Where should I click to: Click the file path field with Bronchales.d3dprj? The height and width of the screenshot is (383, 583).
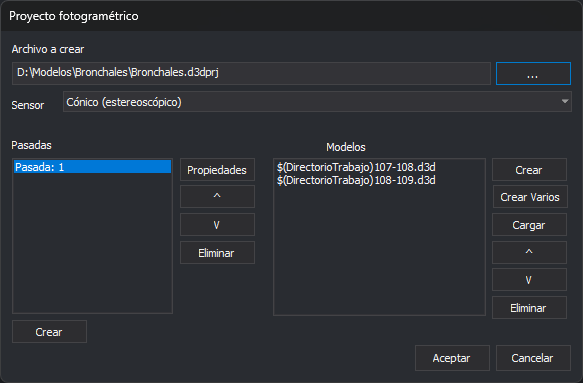coord(251,73)
